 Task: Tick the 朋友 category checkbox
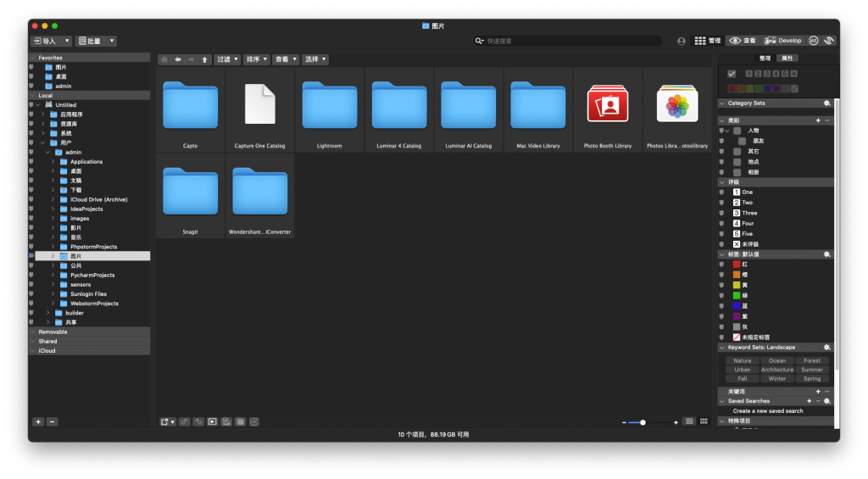tap(743, 142)
